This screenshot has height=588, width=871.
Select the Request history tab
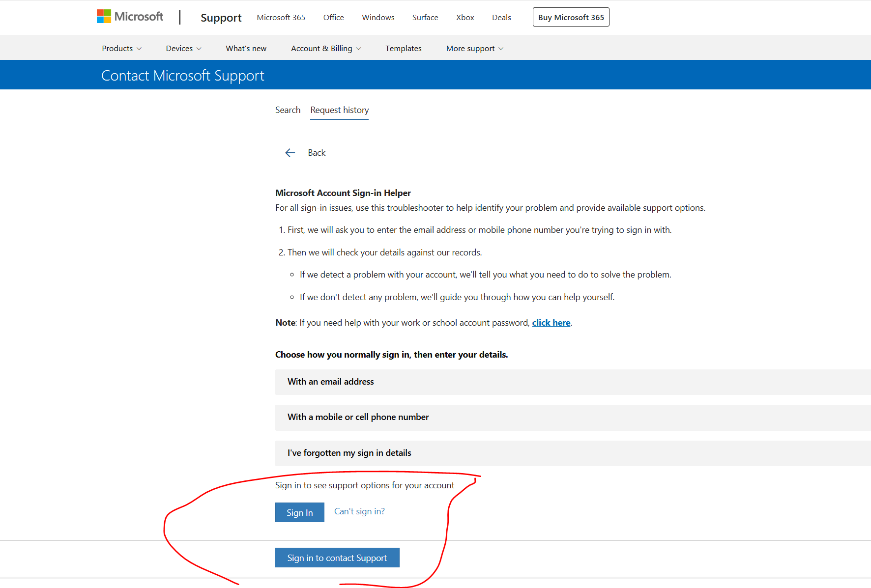pos(340,110)
